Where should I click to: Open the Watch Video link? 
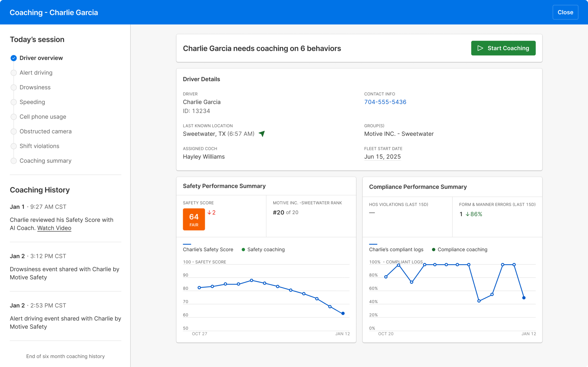point(54,228)
